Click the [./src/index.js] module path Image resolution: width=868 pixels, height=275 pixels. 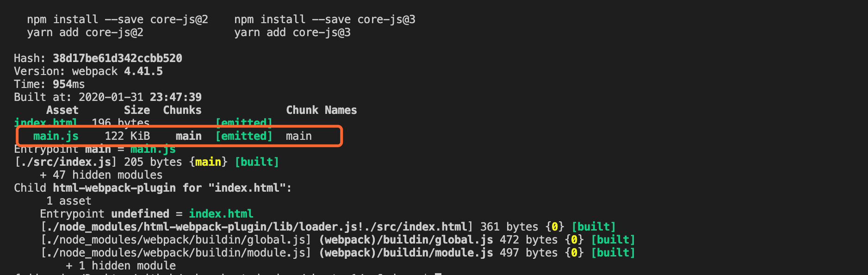pyautogui.click(x=65, y=162)
